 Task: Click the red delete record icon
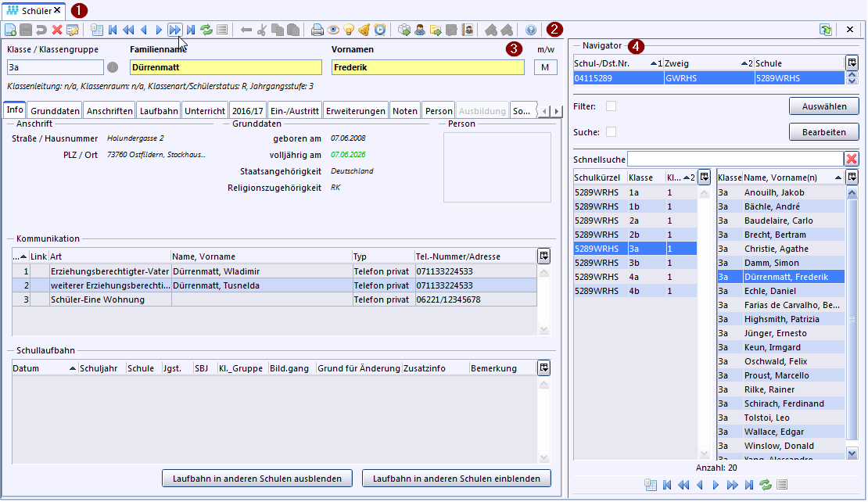pos(57,30)
